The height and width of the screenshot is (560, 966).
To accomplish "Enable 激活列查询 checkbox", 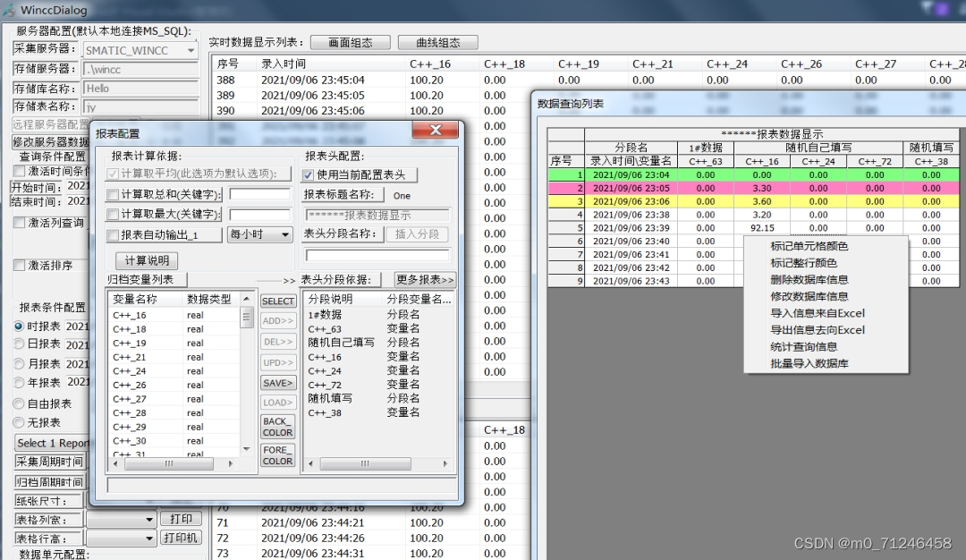I will click(19, 223).
